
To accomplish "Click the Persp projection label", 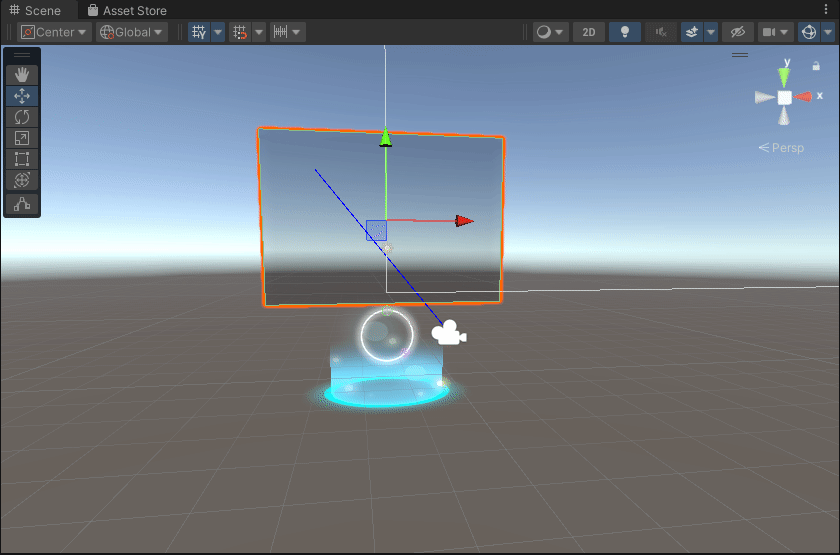I will pyautogui.click(x=787, y=148).
